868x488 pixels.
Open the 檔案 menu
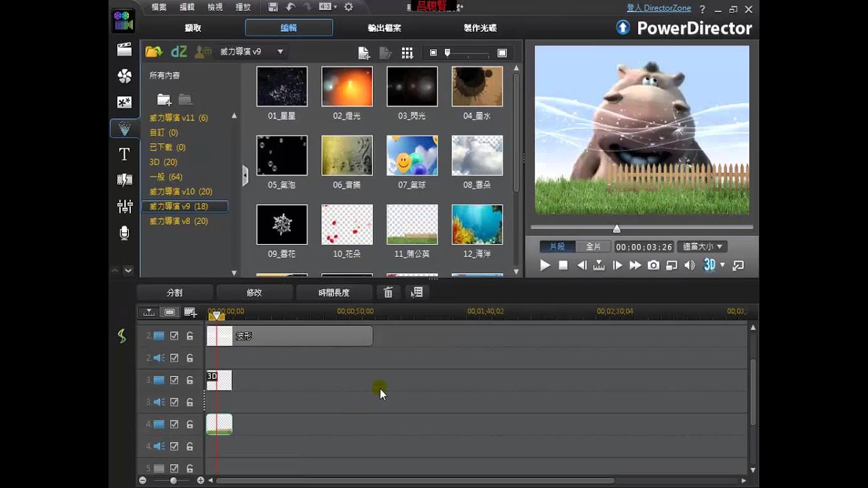point(159,7)
